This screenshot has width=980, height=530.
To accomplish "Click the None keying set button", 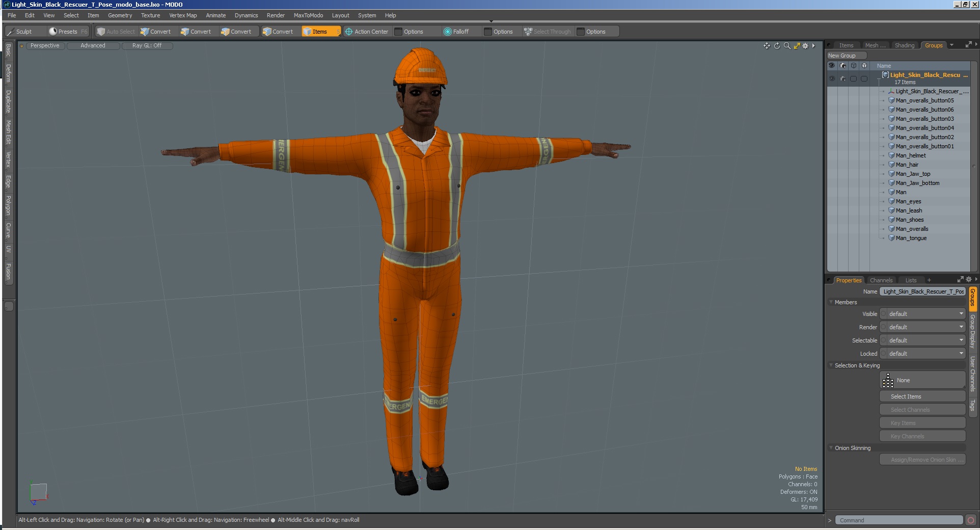I will click(922, 380).
